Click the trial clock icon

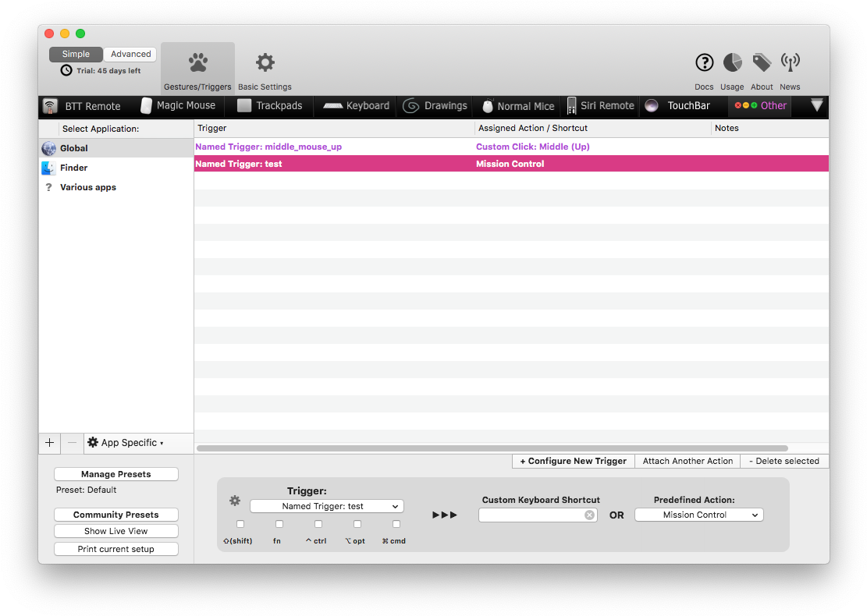66,70
